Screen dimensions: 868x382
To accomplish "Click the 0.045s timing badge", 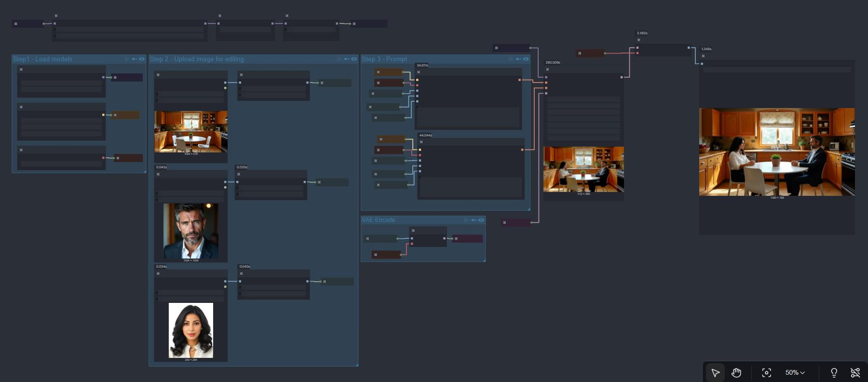I will [162, 167].
